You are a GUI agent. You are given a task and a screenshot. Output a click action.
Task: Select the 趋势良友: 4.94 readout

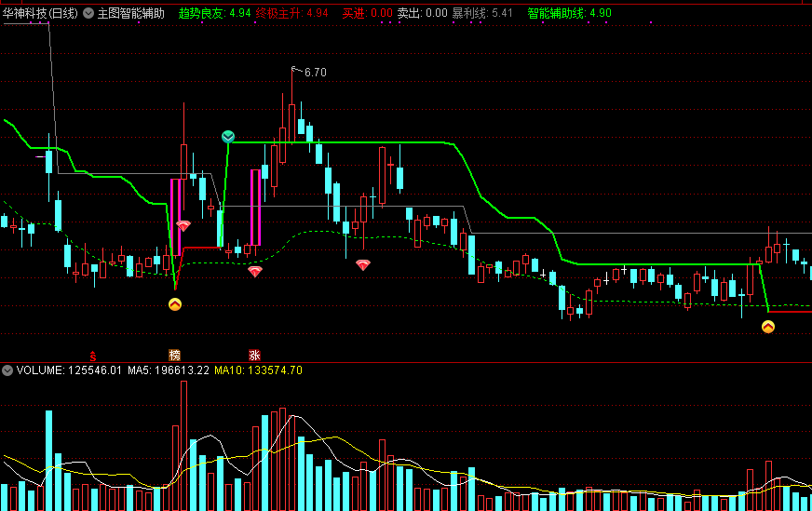click(x=214, y=13)
